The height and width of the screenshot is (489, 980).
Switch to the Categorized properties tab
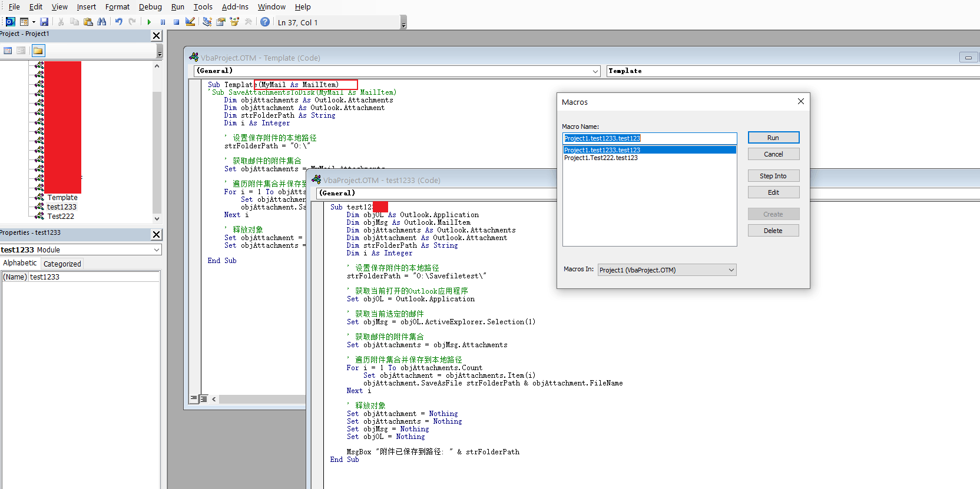(x=62, y=264)
